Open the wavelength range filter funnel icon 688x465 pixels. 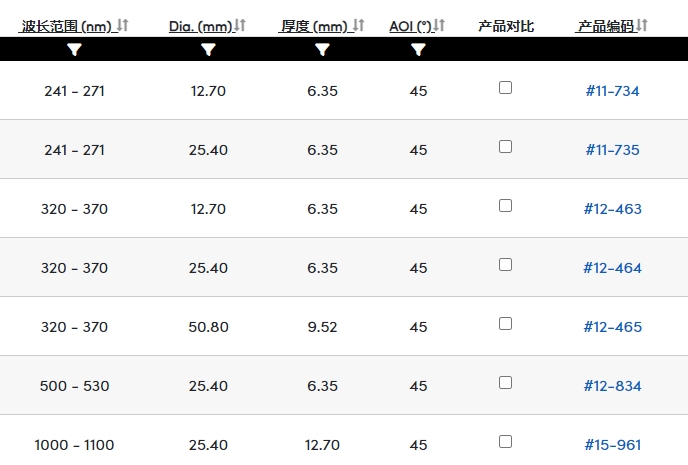[75, 50]
